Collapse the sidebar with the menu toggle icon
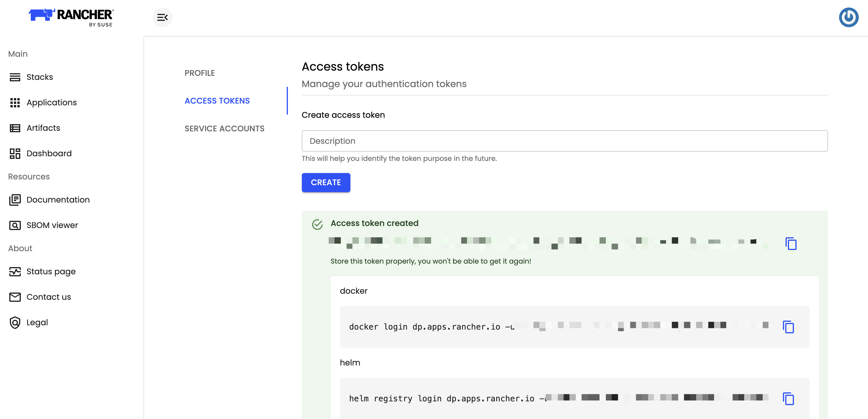 pos(162,17)
